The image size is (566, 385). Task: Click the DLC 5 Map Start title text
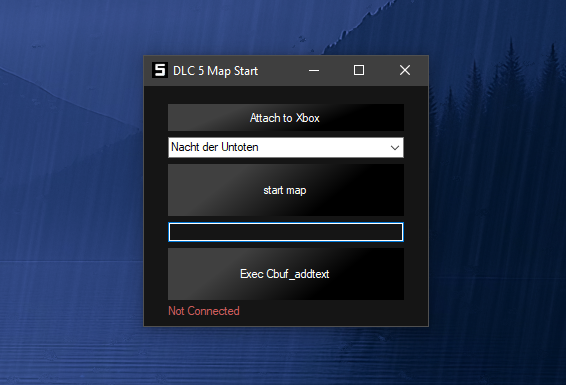coord(215,71)
